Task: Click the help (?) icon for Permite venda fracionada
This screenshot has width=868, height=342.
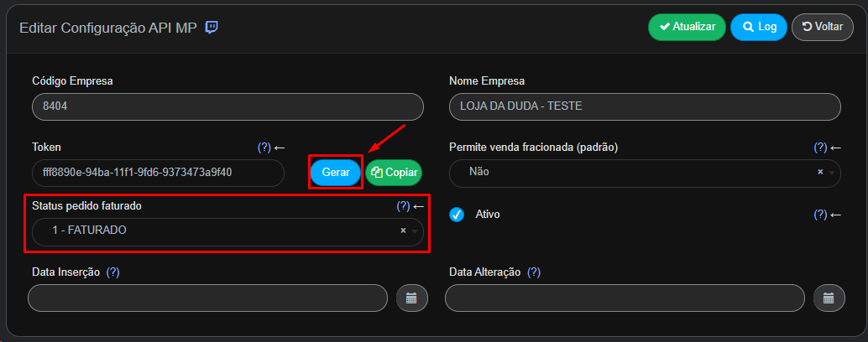Action: pyautogui.click(x=820, y=148)
